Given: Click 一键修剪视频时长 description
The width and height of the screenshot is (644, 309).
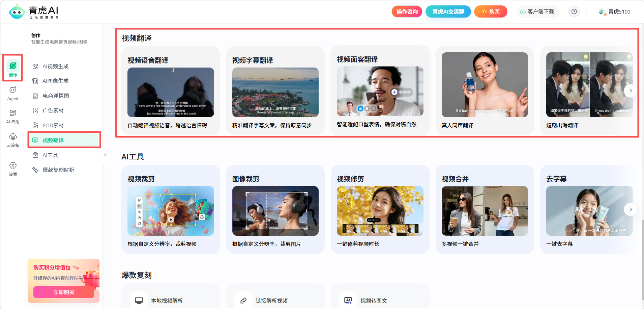Looking at the screenshot, I should (x=358, y=244).
